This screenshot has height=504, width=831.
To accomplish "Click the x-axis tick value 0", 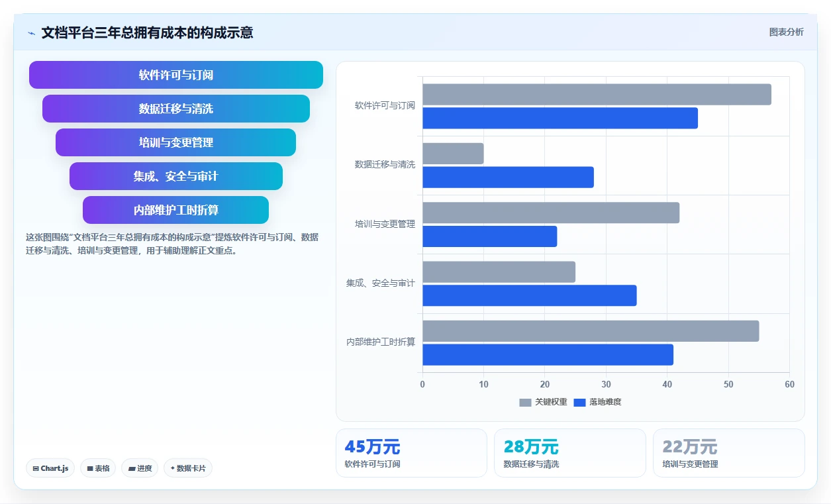I will click(x=422, y=384).
